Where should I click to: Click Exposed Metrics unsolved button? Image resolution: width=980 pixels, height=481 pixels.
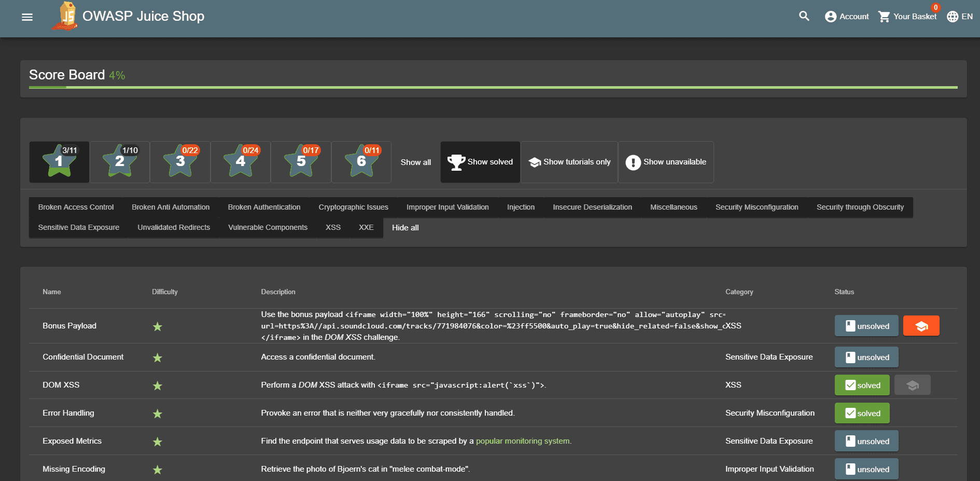pos(866,441)
